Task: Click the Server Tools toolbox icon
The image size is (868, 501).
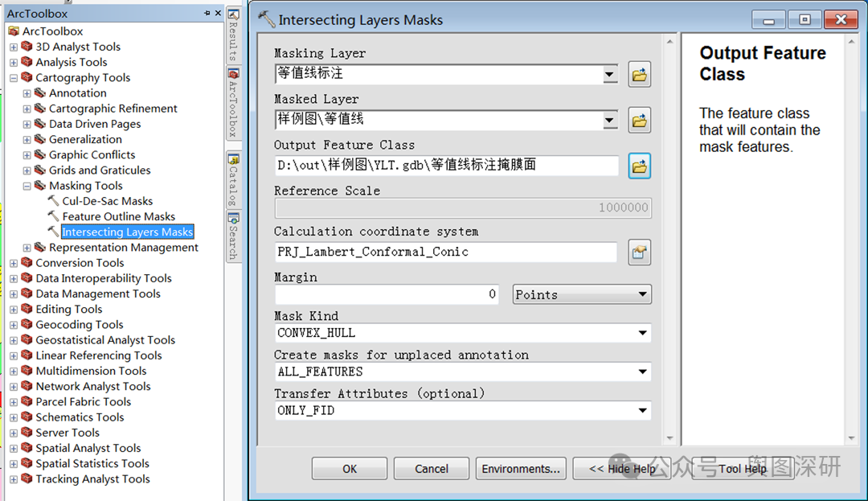Action: point(27,433)
